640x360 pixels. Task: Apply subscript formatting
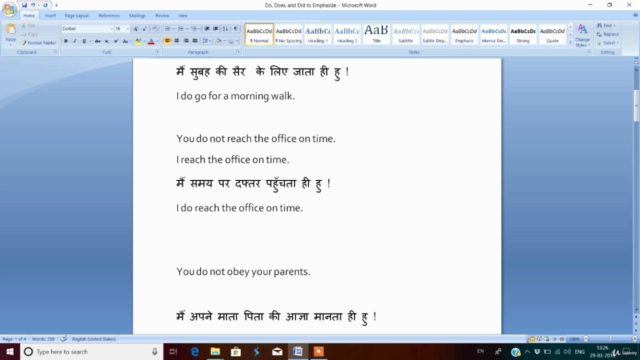point(107,41)
